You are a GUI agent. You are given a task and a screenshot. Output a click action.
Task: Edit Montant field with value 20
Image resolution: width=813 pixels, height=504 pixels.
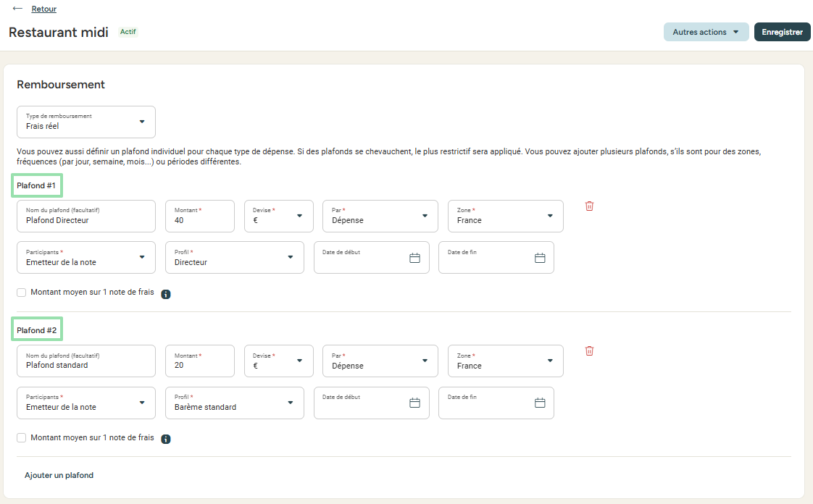(200, 361)
